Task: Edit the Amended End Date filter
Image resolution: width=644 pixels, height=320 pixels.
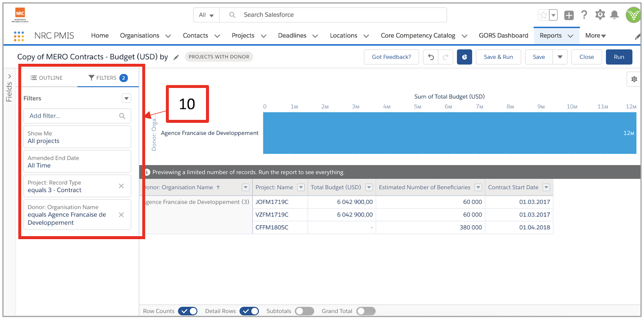Action: (x=77, y=162)
